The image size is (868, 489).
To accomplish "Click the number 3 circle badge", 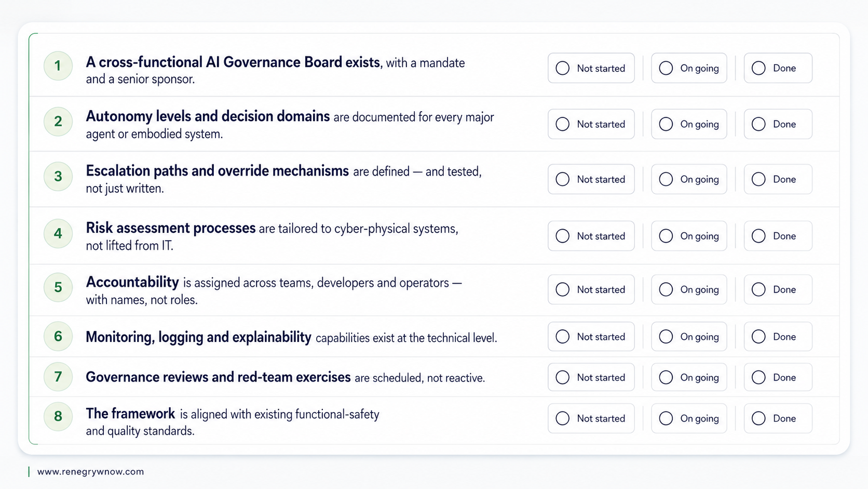I will pos(58,177).
